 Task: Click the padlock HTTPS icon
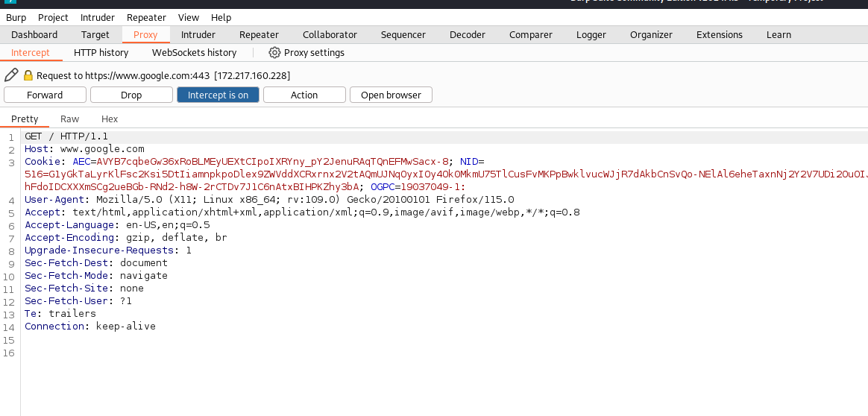[28, 75]
